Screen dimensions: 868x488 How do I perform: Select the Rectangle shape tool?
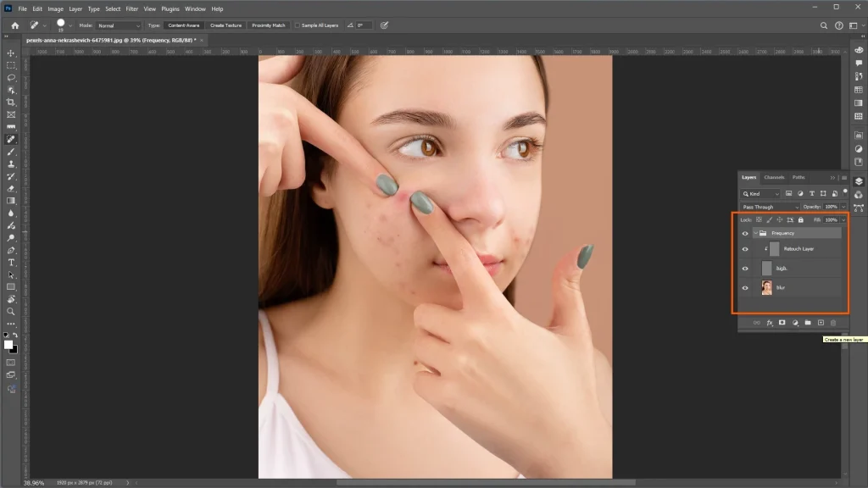[x=10, y=286]
